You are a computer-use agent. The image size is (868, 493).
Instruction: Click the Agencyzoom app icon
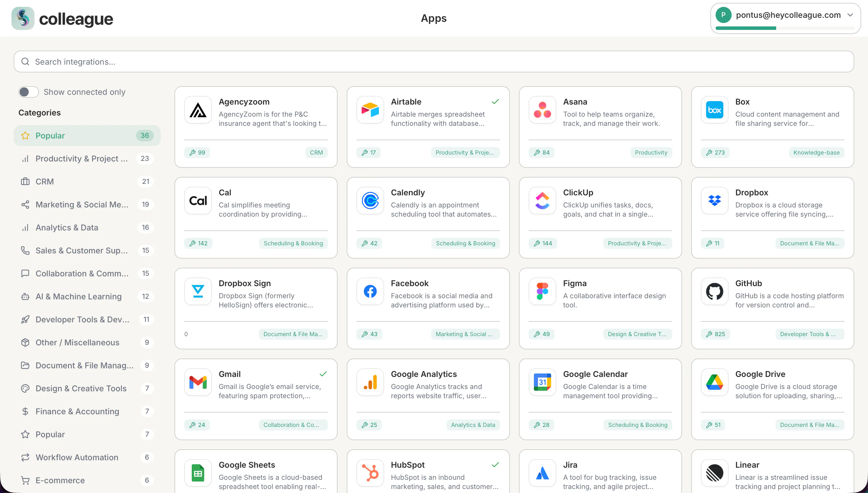[x=198, y=110]
